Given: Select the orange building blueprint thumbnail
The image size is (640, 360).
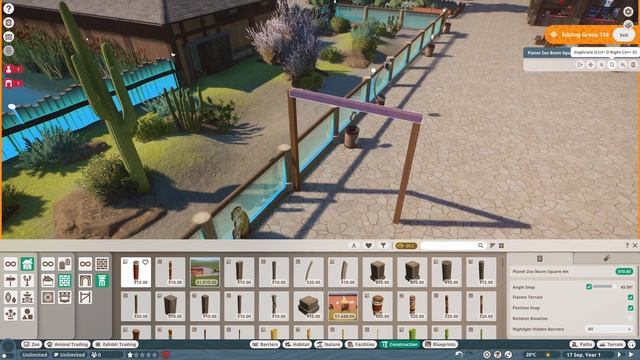Looking at the screenshot, I should coord(343,306).
